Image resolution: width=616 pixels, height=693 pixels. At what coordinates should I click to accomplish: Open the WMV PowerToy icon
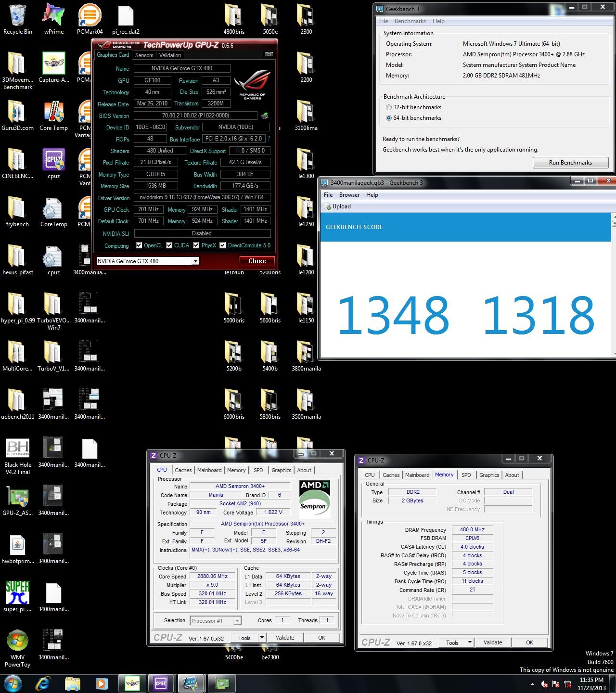[18, 649]
